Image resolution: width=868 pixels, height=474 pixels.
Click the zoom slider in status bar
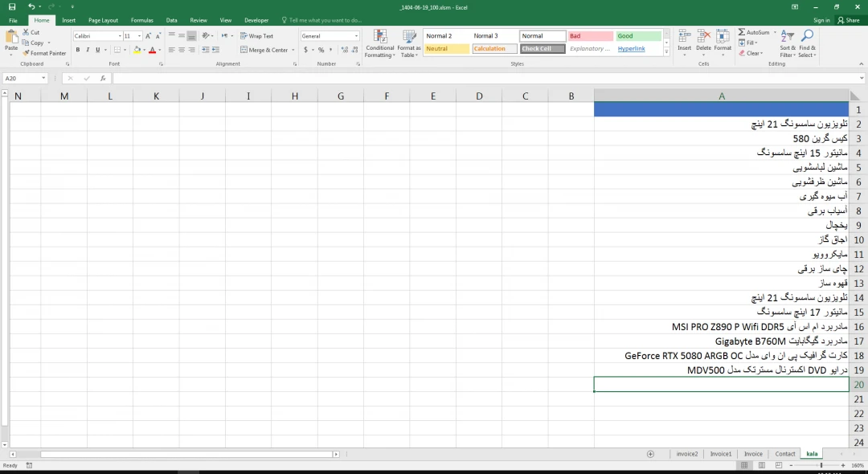tap(817, 466)
